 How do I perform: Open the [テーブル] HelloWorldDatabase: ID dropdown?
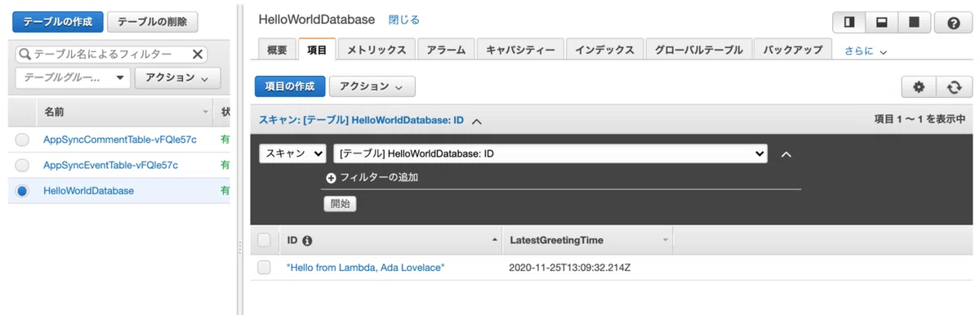coord(550,153)
